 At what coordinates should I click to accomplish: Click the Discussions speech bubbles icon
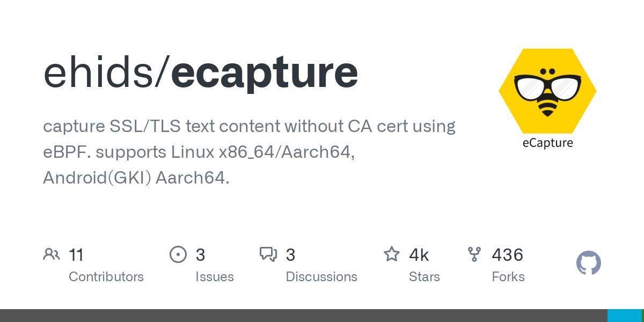(268, 254)
